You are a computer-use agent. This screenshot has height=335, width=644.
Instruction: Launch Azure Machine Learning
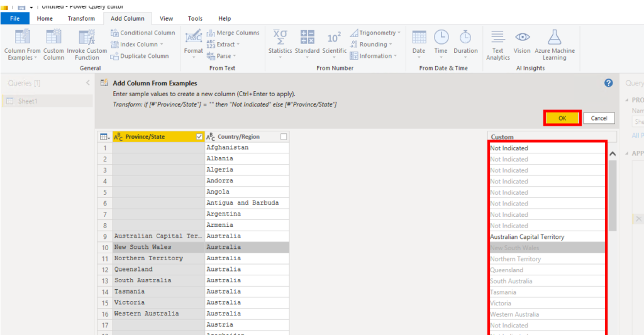coord(555,45)
